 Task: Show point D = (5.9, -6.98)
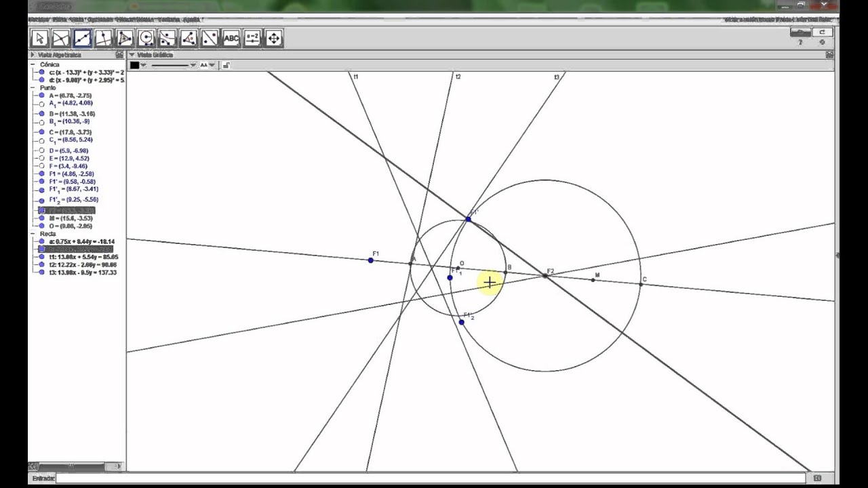[41, 150]
